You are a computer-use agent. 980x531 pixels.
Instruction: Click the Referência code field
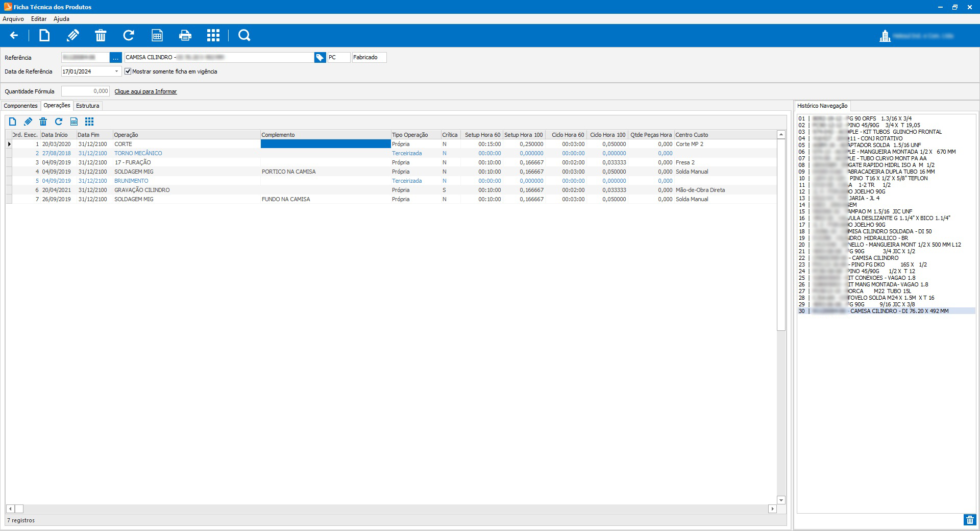85,58
